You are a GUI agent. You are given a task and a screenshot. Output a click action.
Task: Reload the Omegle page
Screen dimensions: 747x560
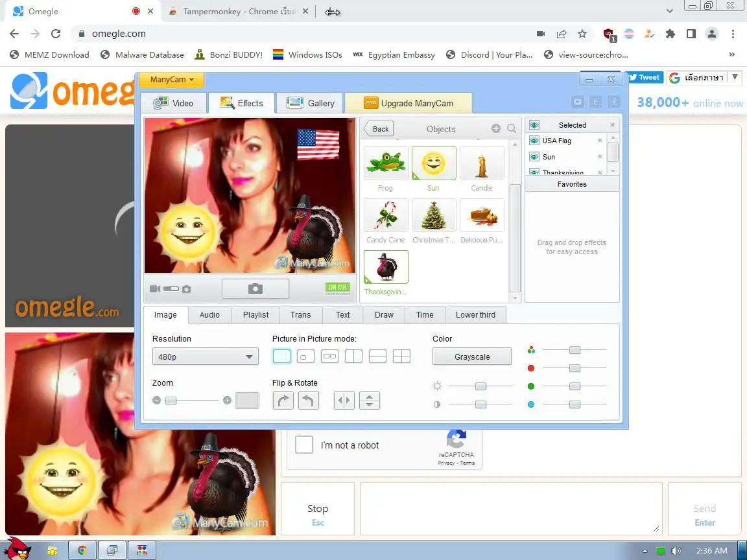56,33
